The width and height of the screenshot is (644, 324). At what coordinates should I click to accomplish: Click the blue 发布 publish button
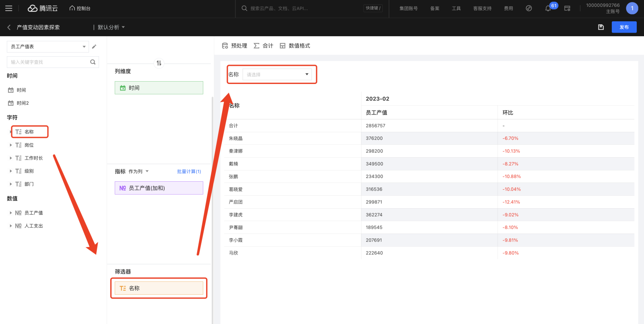point(624,27)
